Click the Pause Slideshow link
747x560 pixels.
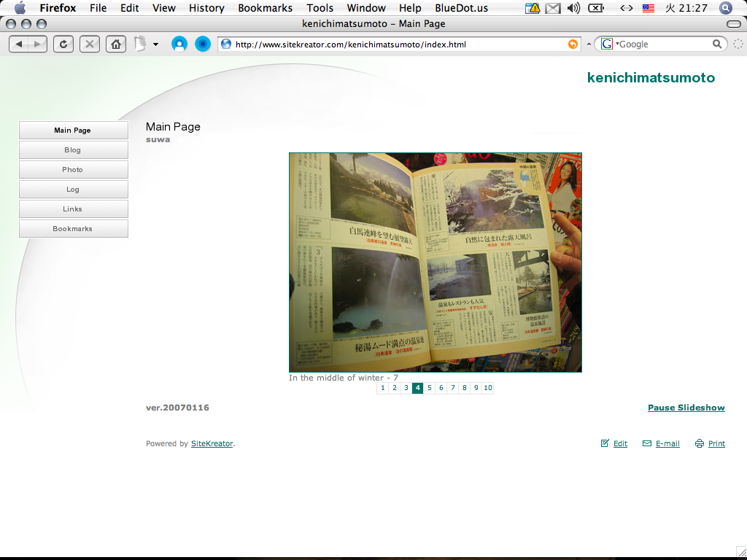click(686, 408)
